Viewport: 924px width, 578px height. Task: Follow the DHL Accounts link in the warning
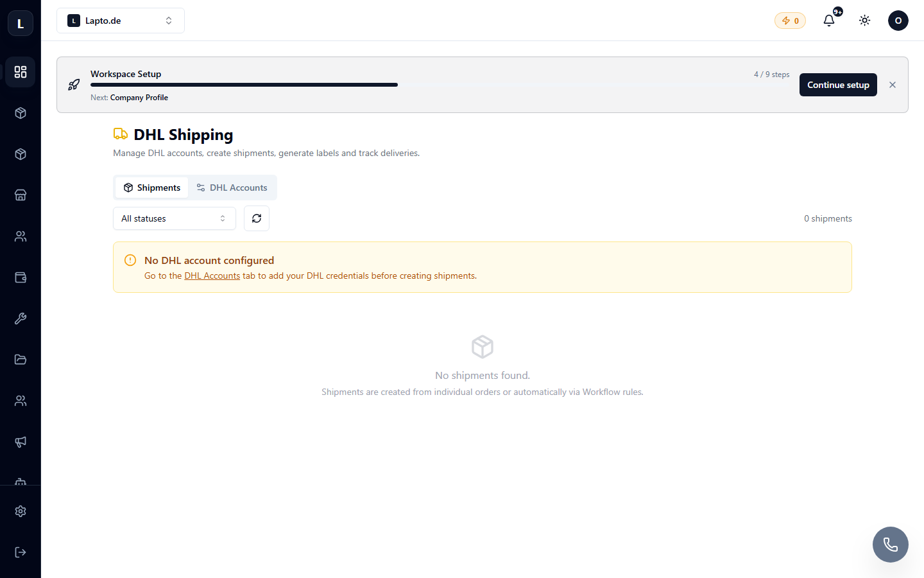(212, 276)
